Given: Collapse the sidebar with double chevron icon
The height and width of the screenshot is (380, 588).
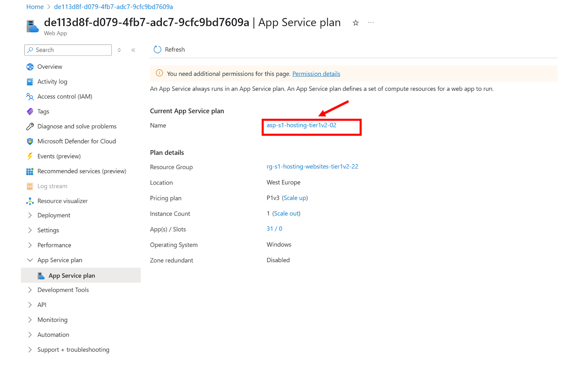Looking at the screenshot, I should pos(133,50).
